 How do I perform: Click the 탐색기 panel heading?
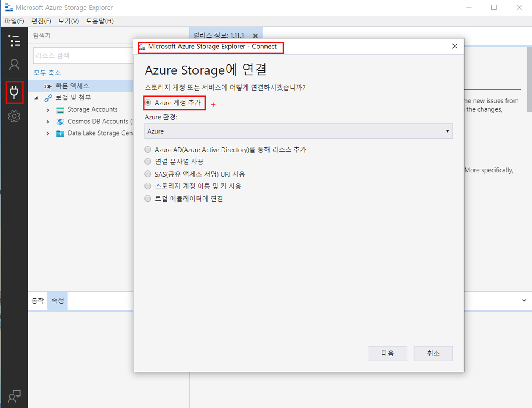point(42,36)
